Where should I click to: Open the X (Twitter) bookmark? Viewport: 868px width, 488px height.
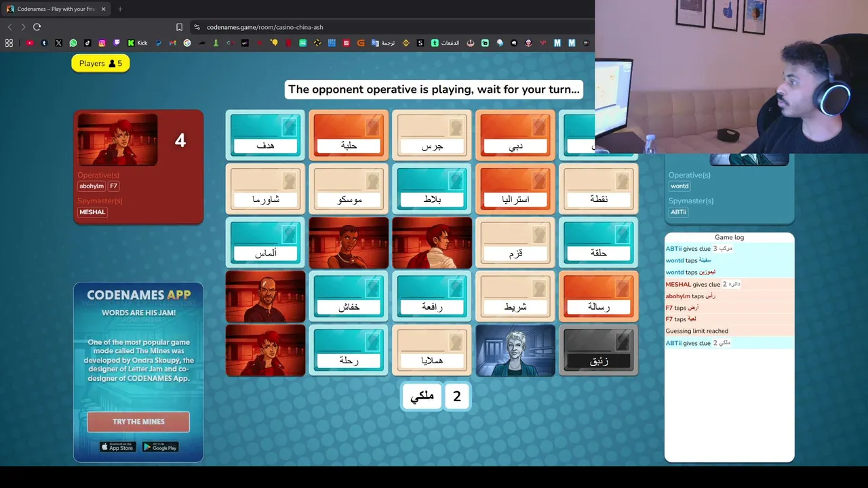click(58, 43)
